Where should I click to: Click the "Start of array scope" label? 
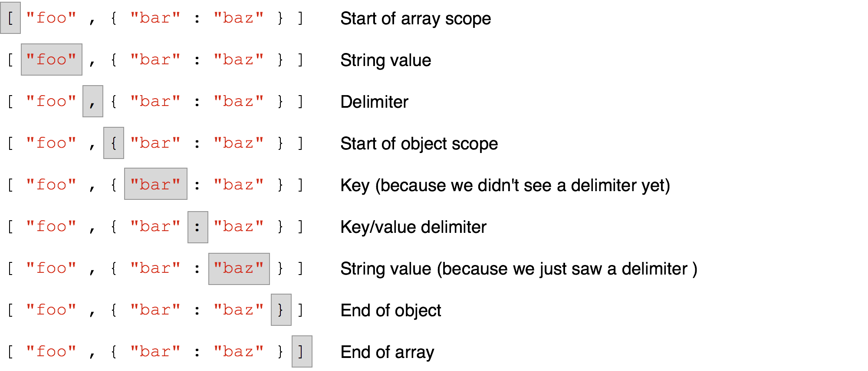(x=415, y=19)
